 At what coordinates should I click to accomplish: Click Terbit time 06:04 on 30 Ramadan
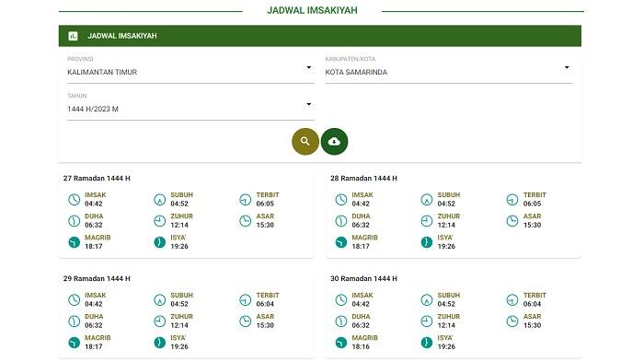tap(532, 304)
